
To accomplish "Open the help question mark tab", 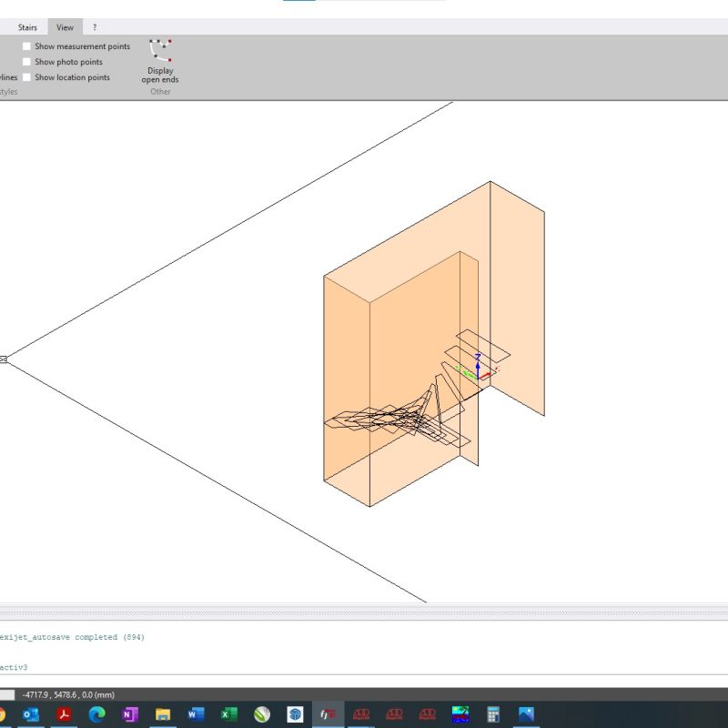I will pos(95,27).
